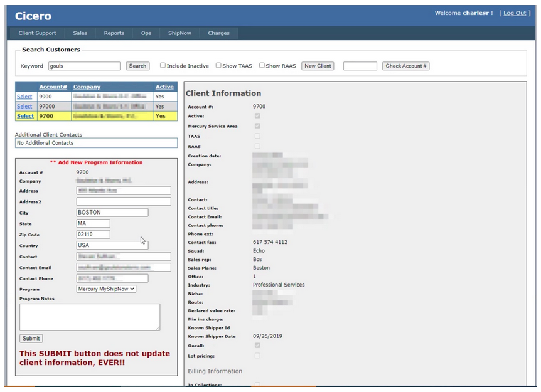Click the Log Out link
This screenshot has width=541, height=392.
click(515, 13)
